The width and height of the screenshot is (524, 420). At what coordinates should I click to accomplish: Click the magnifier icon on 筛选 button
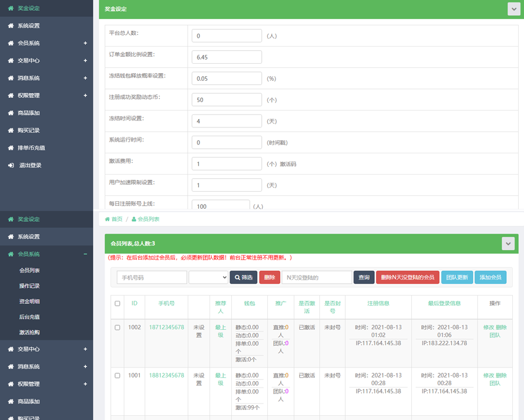tap(237, 277)
